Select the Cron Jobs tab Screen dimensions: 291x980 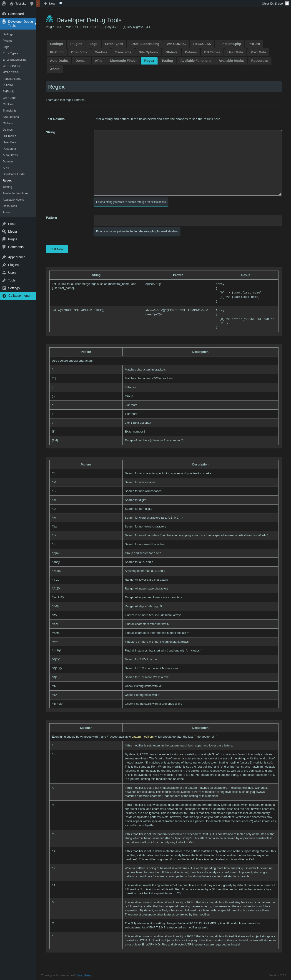79,52
